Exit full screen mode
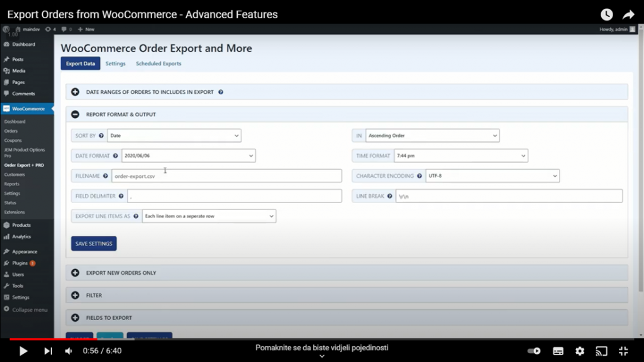 [x=623, y=351]
